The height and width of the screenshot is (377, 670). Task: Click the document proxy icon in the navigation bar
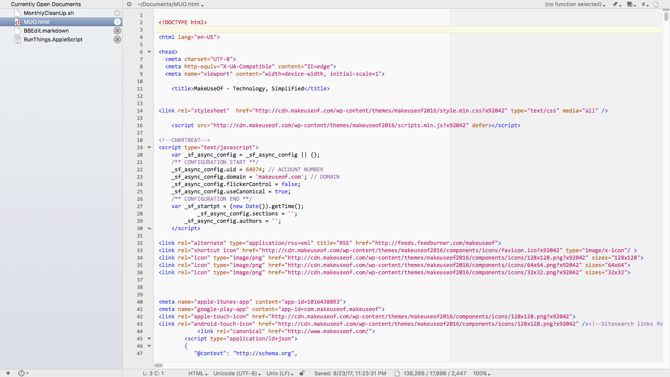(x=656, y=4)
